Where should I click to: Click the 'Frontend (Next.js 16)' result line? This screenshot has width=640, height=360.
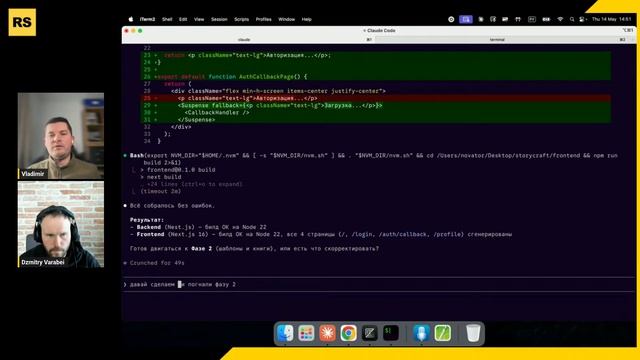tap(320, 234)
